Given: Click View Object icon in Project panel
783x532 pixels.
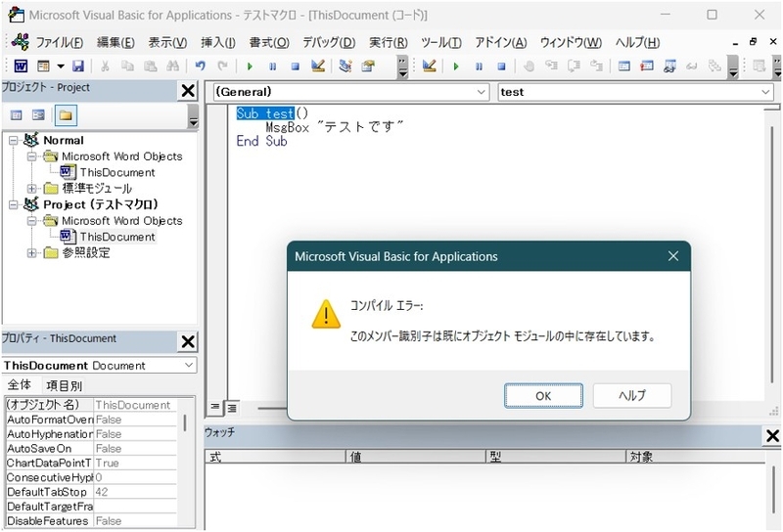Looking at the screenshot, I should [x=38, y=115].
